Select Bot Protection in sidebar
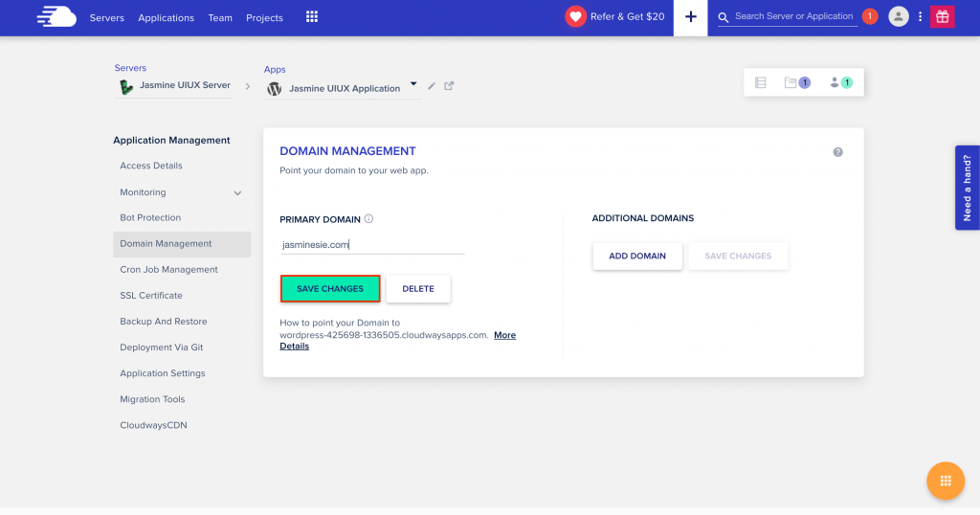 pos(150,217)
